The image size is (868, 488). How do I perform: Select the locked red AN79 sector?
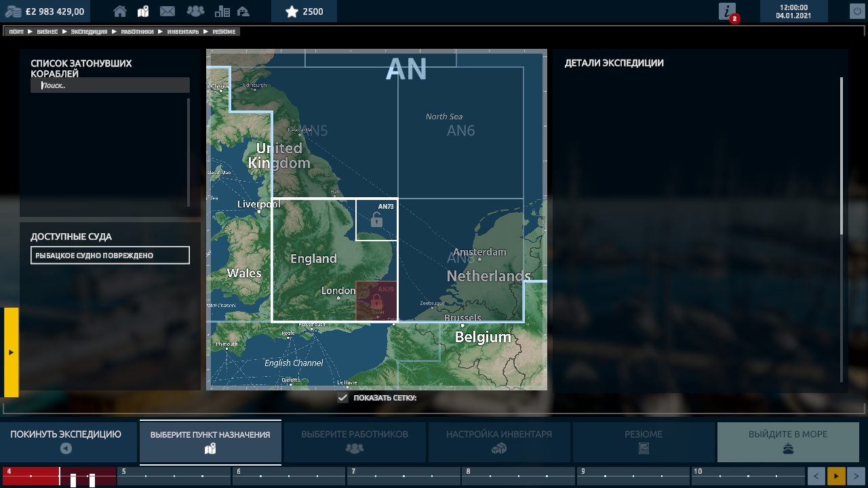click(376, 301)
